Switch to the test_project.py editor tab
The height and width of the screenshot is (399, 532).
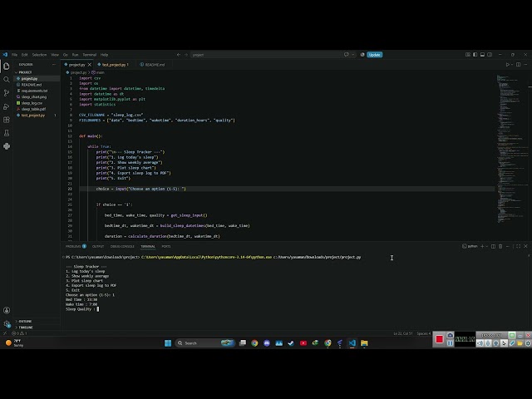[x=114, y=65]
